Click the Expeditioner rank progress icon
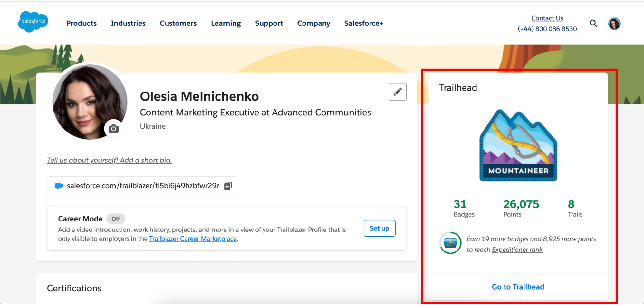The width and height of the screenshot is (644, 305). [450, 243]
